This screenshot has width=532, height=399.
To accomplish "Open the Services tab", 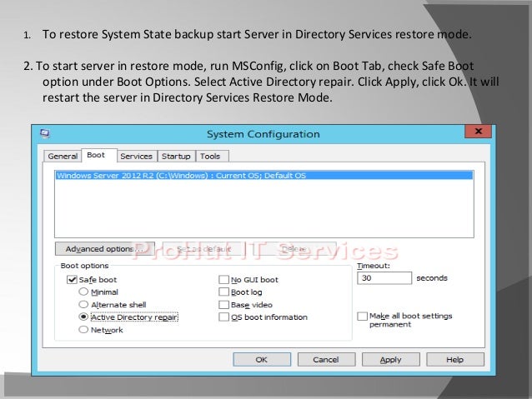I will 137,157.
